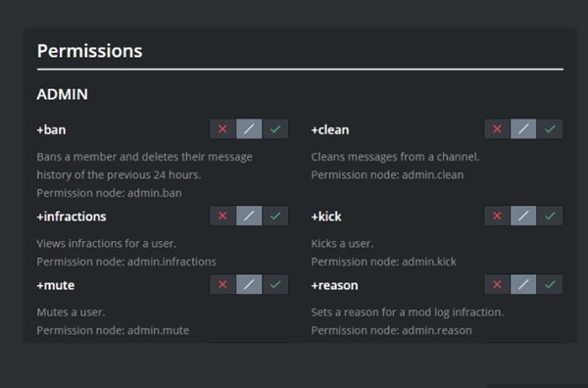Deny the +reason permission
The width and height of the screenshot is (588, 388).
point(497,284)
